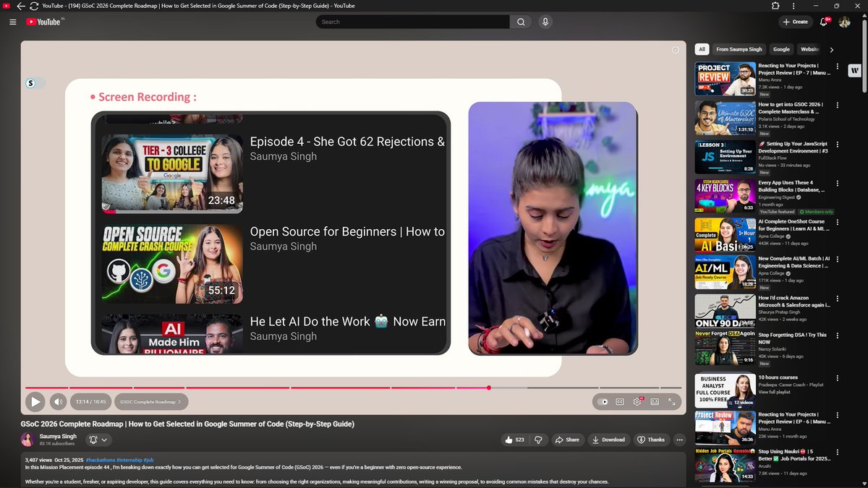Open browser extensions puzzle icon

tap(775, 6)
